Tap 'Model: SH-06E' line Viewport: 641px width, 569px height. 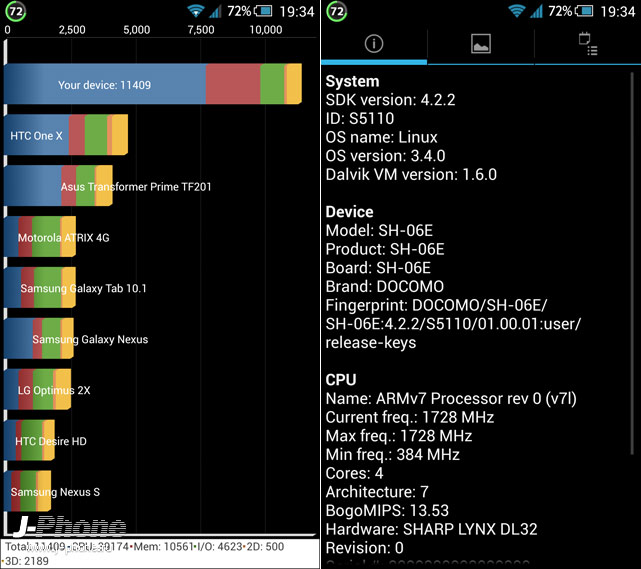[x=379, y=231]
